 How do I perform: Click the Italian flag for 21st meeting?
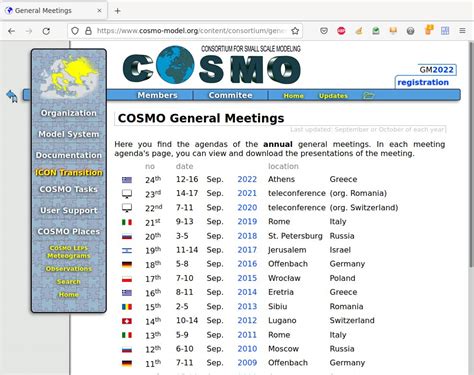coord(127,222)
